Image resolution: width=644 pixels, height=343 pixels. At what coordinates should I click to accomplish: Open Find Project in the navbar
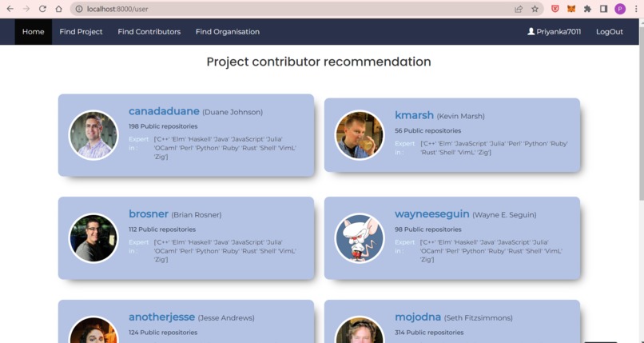tap(81, 32)
